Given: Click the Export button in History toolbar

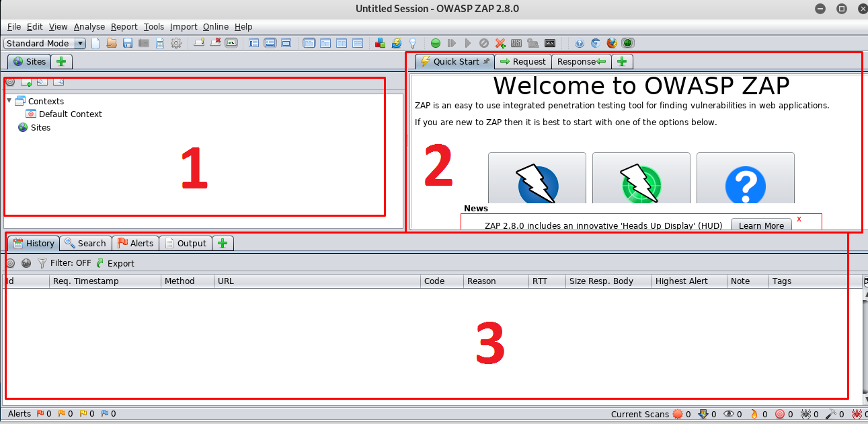Looking at the screenshot, I should pyautogui.click(x=115, y=263).
